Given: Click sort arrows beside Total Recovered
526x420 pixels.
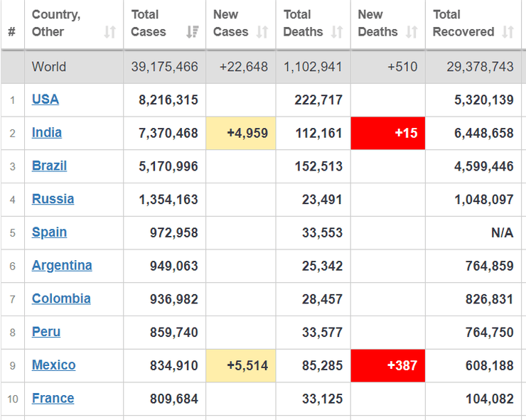Looking at the screenshot, I should tap(508, 32).
